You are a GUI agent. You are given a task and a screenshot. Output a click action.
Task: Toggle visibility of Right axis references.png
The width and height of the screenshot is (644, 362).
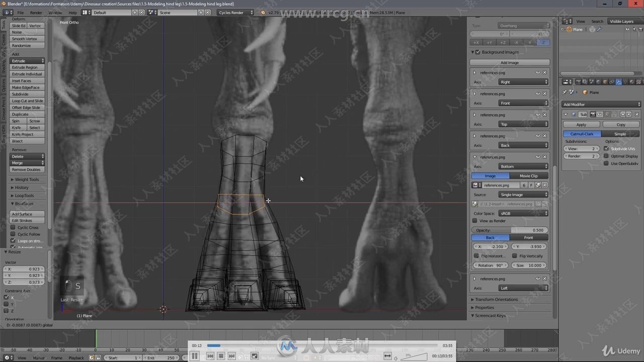(x=537, y=72)
